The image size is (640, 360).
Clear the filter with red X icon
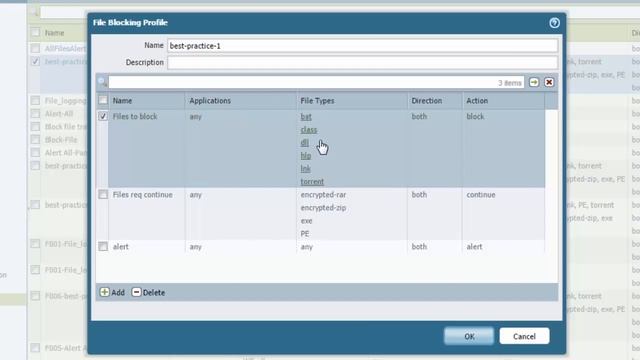[549, 82]
